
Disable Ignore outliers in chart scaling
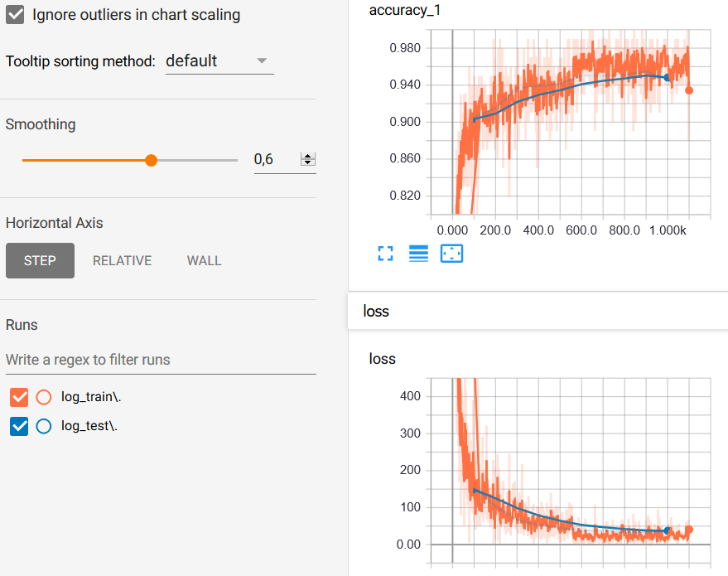tap(15, 15)
